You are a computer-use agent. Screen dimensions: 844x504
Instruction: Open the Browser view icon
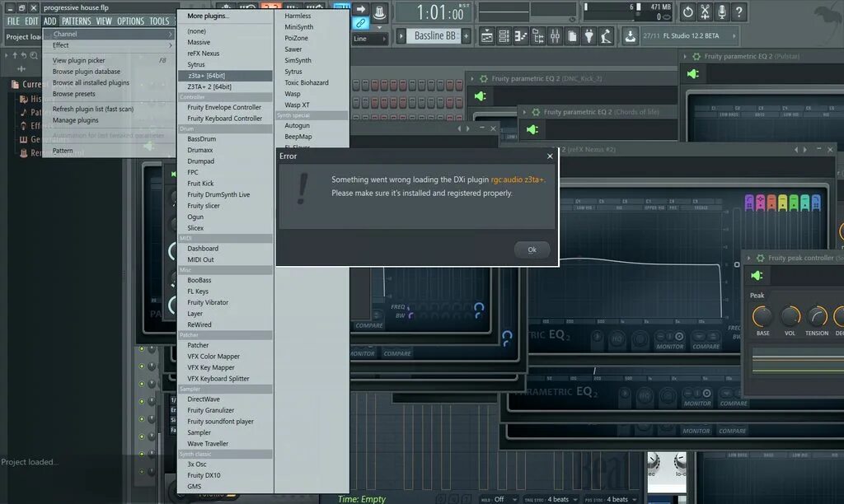pos(537,36)
